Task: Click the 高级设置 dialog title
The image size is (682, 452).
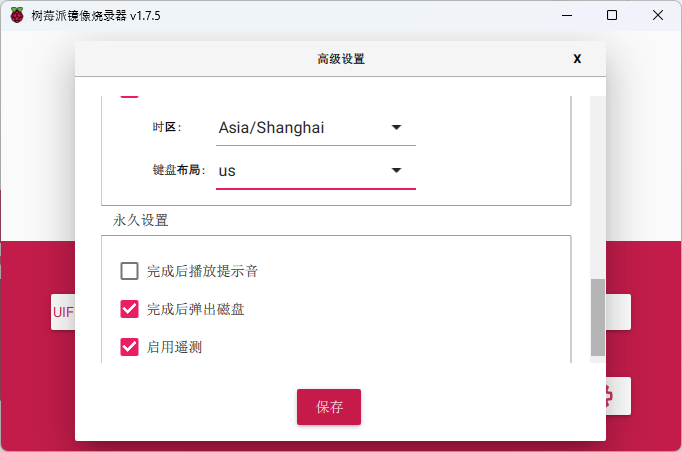Action: tap(341, 59)
